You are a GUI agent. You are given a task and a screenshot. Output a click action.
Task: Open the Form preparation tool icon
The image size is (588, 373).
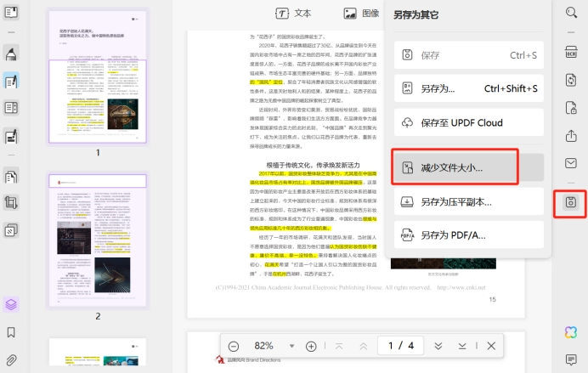11,108
